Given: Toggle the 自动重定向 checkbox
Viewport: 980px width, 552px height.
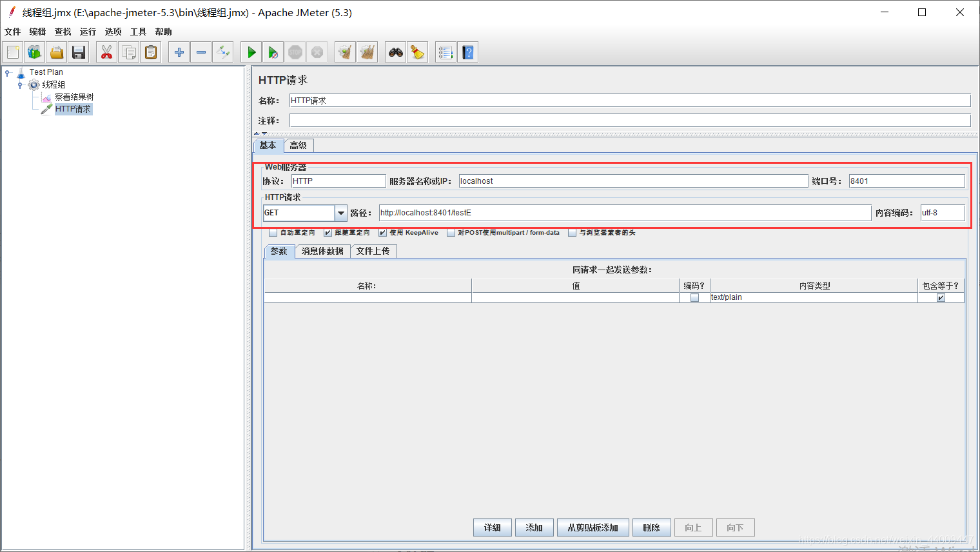Looking at the screenshot, I should click(273, 233).
